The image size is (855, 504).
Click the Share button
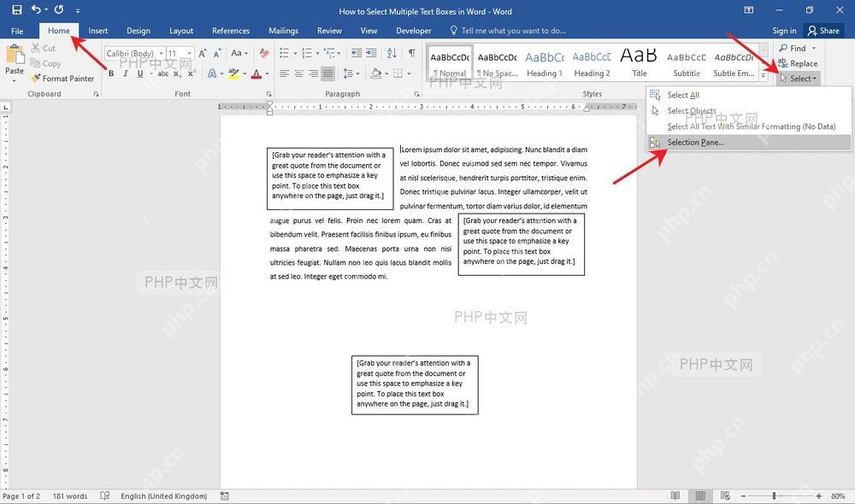coord(823,31)
